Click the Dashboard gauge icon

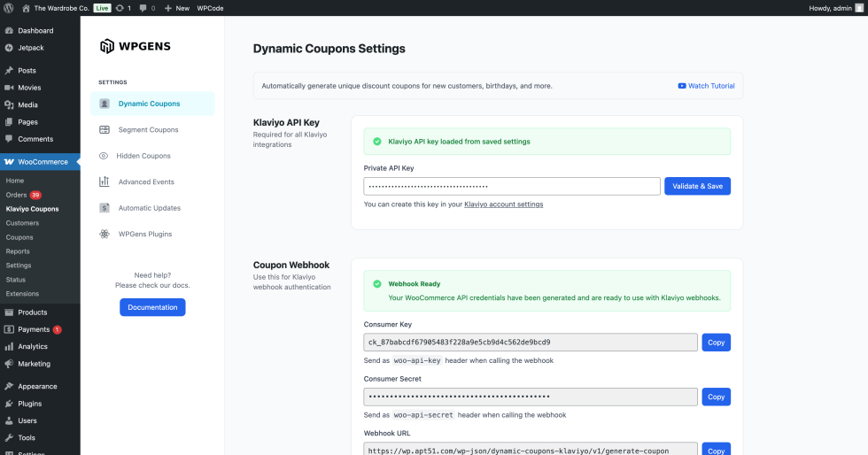(9, 30)
